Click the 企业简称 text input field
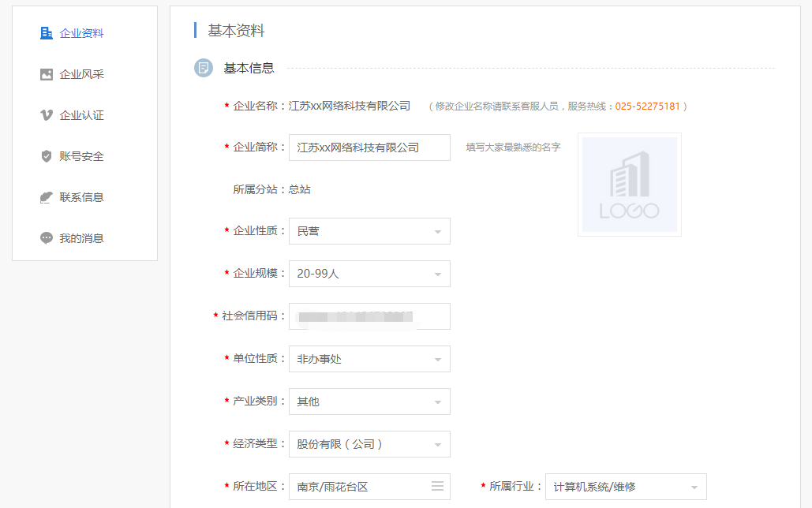812x508 pixels. (x=369, y=148)
